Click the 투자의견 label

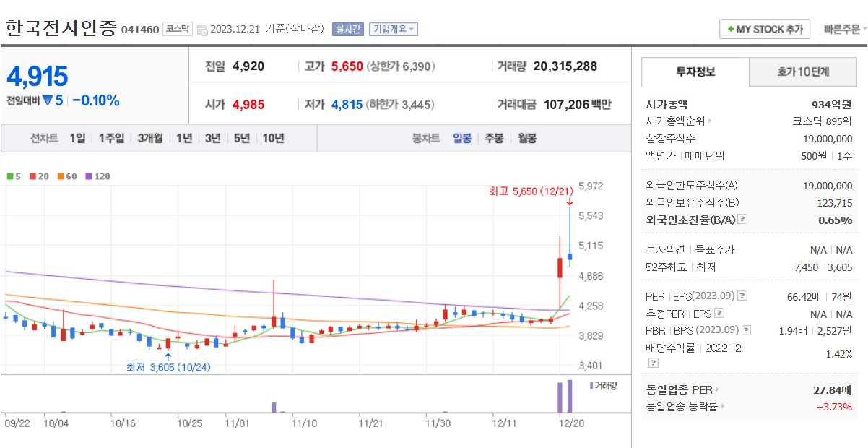tap(666, 250)
